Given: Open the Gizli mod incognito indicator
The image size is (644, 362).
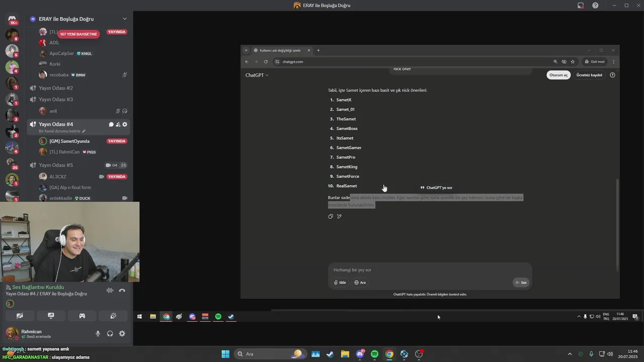Looking at the screenshot, I should click(594, 62).
